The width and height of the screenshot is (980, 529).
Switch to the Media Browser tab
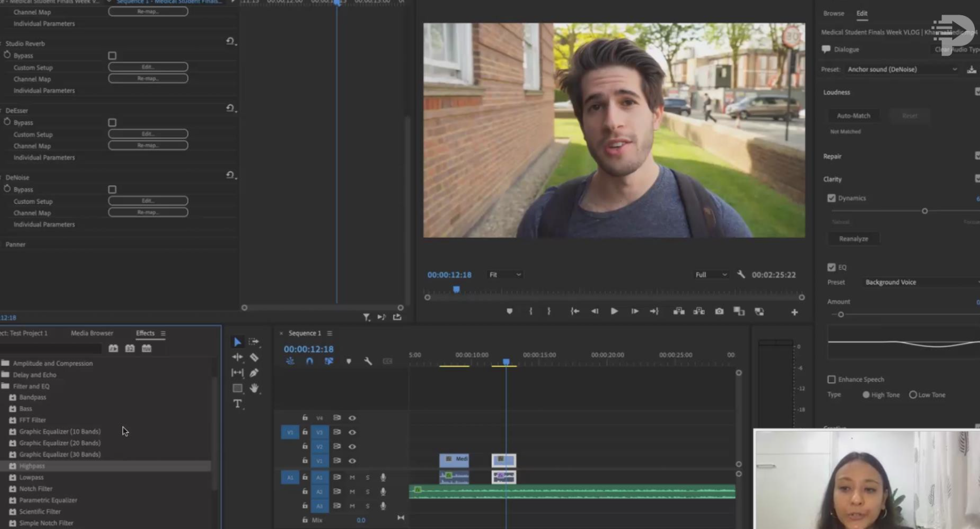(92, 333)
